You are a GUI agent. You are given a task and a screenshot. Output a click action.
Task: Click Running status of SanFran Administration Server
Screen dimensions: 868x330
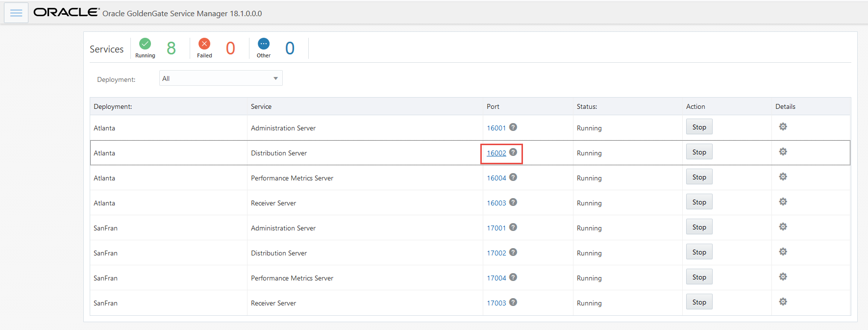(x=589, y=228)
